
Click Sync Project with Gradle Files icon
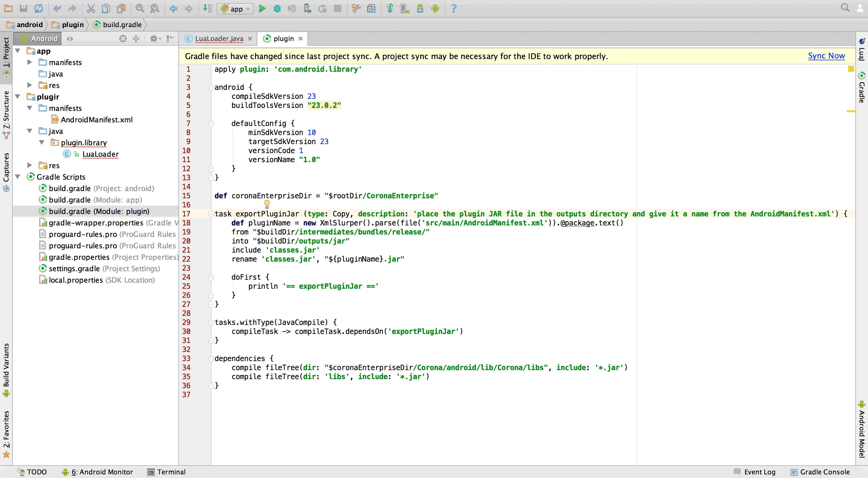click(x=390, y=8)
